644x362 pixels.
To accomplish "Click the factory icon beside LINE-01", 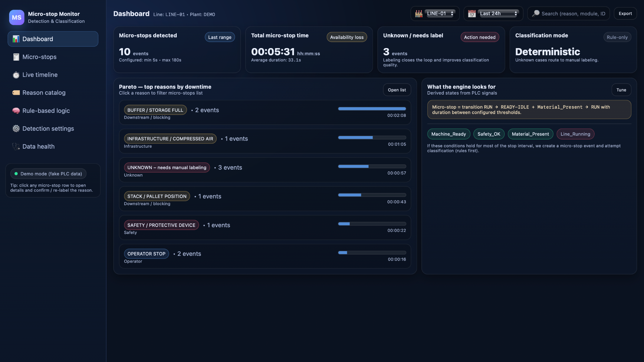I will click(x=419, y=14).
